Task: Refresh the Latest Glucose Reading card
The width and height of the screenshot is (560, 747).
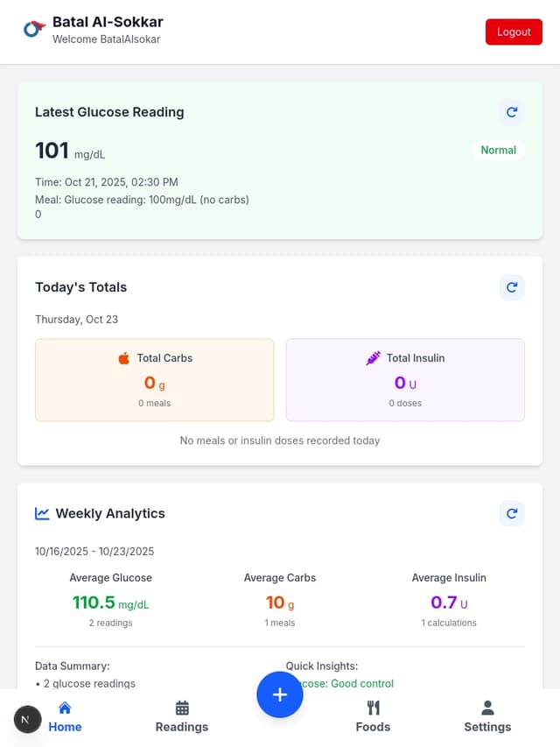Action: [512, 112]
